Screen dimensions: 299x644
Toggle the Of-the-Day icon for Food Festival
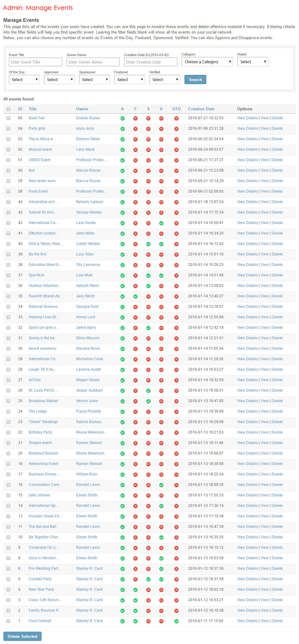tap(176, 621)
